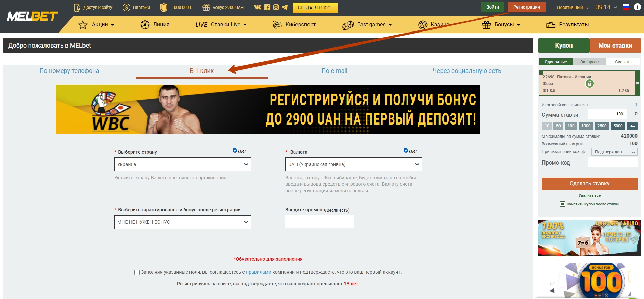
Task: Select the Система bet type tab
Action: [x=623, y=62]
